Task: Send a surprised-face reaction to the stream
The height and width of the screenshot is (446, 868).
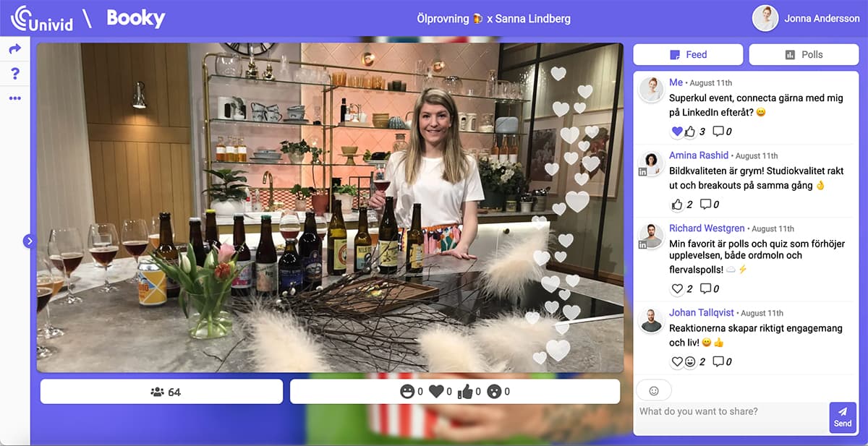Action: click(495, 391)
